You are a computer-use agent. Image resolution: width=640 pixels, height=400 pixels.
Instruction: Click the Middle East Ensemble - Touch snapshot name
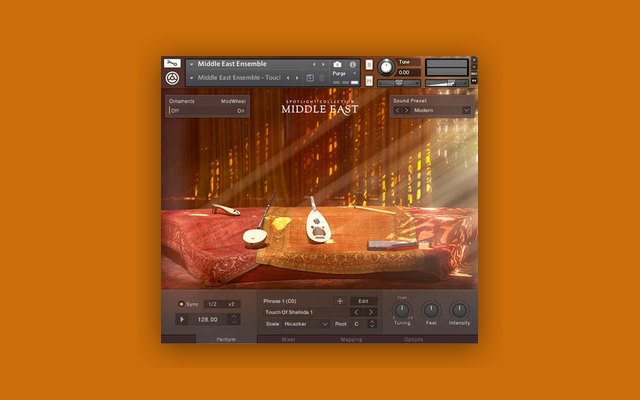(x=239, y=78)
